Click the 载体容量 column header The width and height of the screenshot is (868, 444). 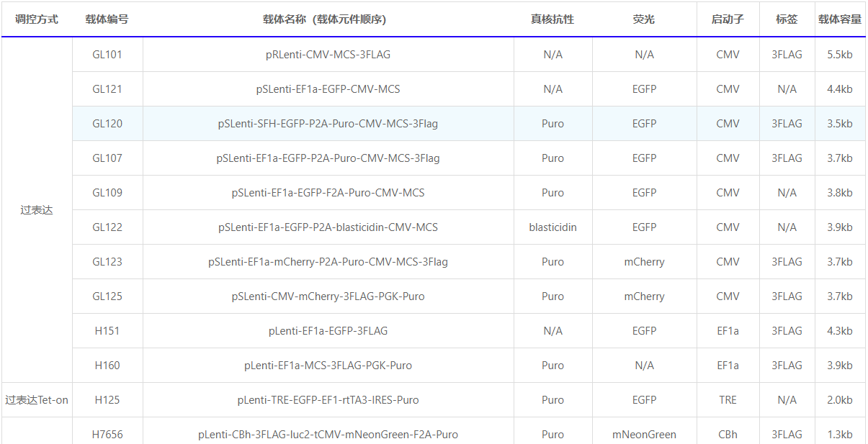point(839,19)
